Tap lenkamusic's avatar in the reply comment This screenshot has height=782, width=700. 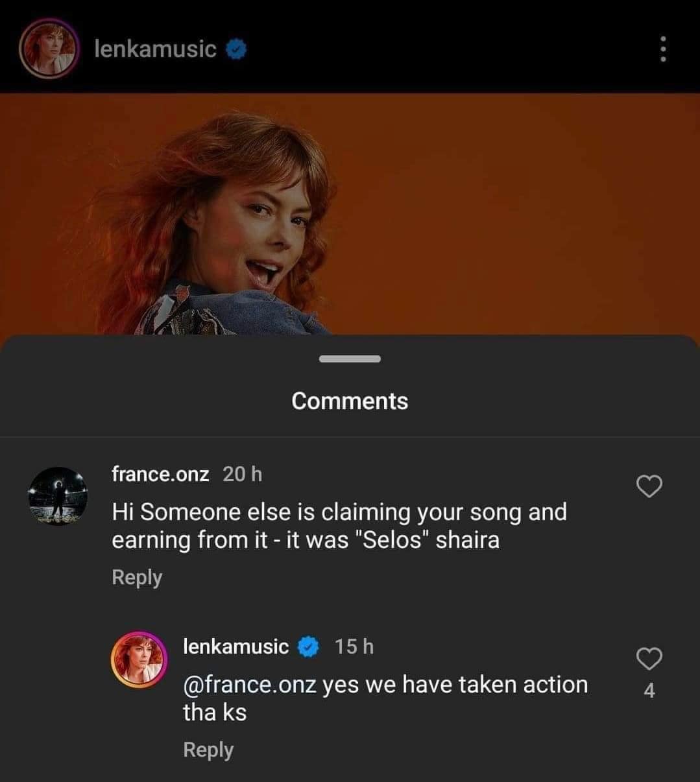[139, 659]
